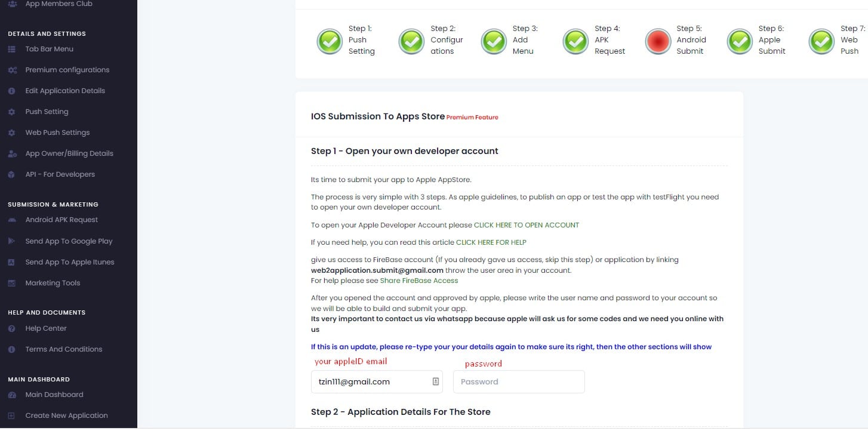Click the Step 2 Configurations green checkmark
The image size is (868, 431).
[411, 41]
